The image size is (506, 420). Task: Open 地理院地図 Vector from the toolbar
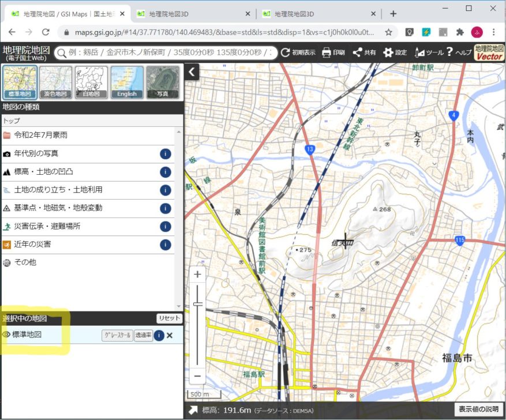489,52
